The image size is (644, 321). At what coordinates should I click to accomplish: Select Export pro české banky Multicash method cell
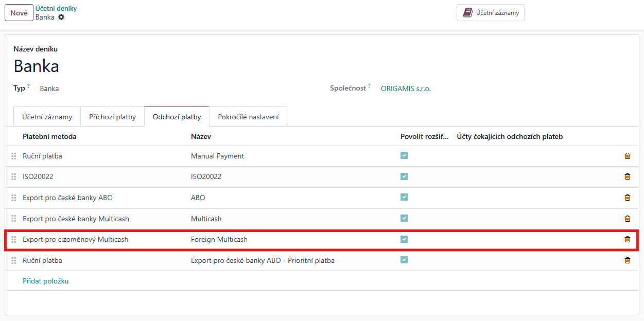point(76,219)
